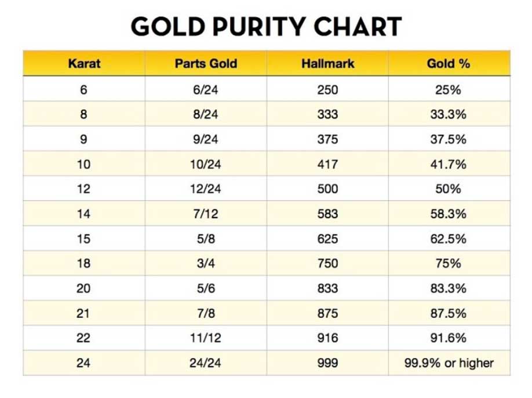532x398 pixels.
Task: Click the hallmark 833 cell
Action: pyautogui.click(x=328, y=288)
